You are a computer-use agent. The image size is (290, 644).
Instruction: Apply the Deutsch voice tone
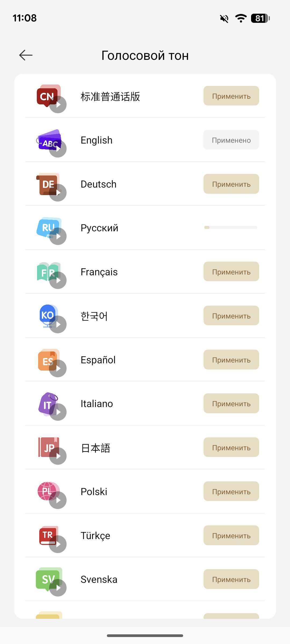(231, 184)
